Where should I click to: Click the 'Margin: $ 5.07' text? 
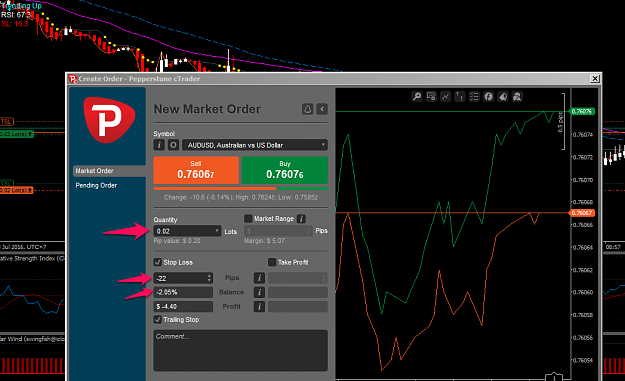[264, 241]
